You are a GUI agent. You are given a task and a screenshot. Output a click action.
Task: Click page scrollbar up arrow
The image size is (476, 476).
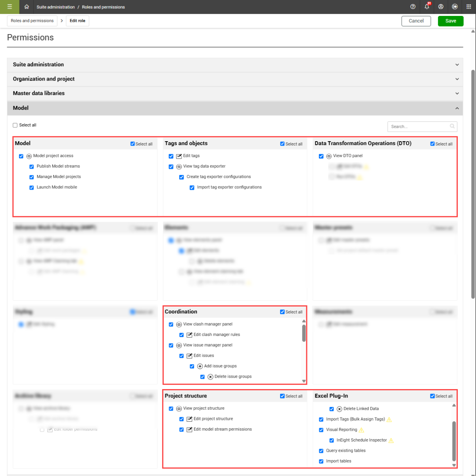point(473,31)
